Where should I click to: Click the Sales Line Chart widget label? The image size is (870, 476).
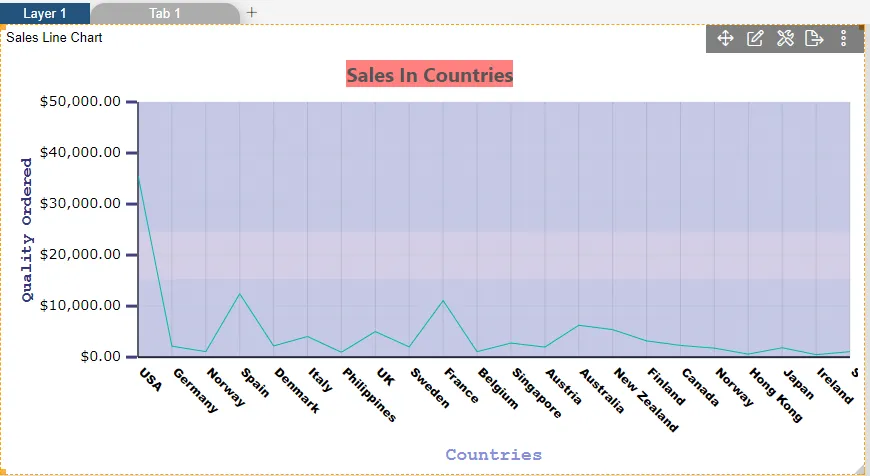point(54,38)
